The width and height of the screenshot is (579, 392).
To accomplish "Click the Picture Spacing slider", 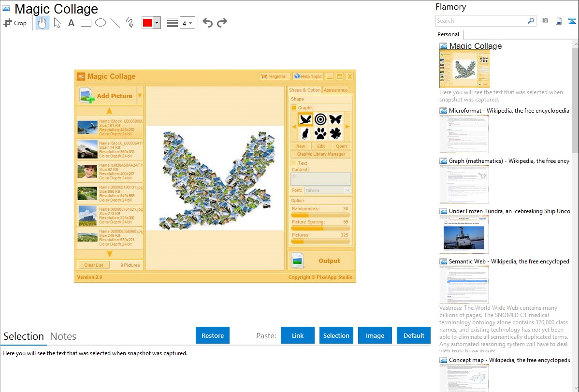I will click(320, 228).
